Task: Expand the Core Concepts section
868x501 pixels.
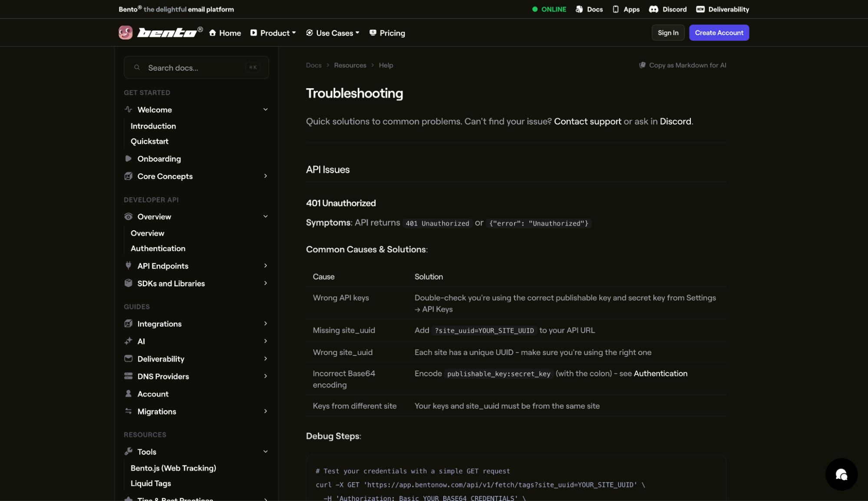Action: point(265,176)
